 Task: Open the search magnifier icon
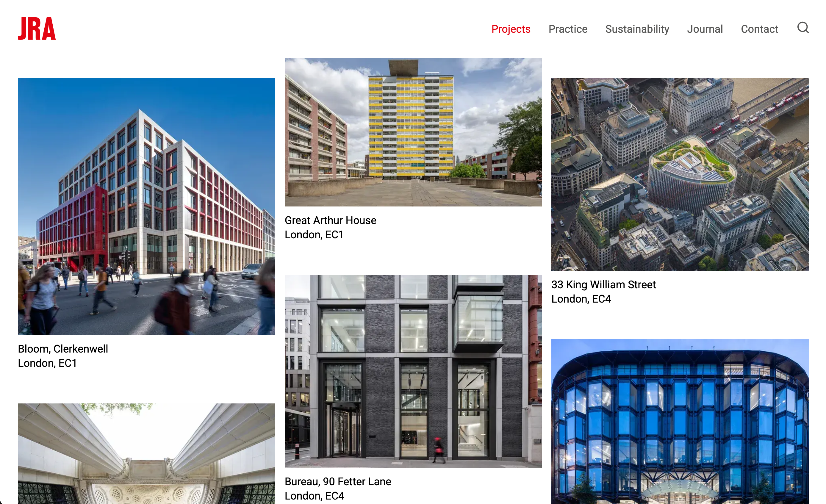(x=802, y=28)
